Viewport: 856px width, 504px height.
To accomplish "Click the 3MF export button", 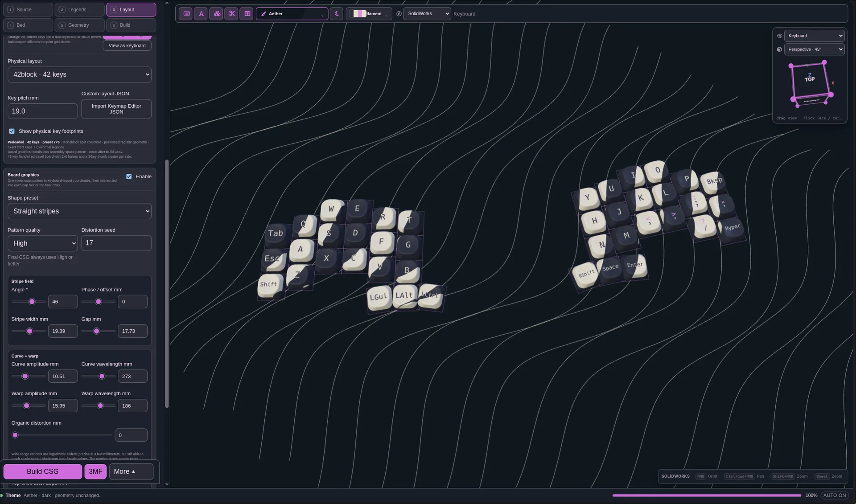I will [x=95, y=471].
